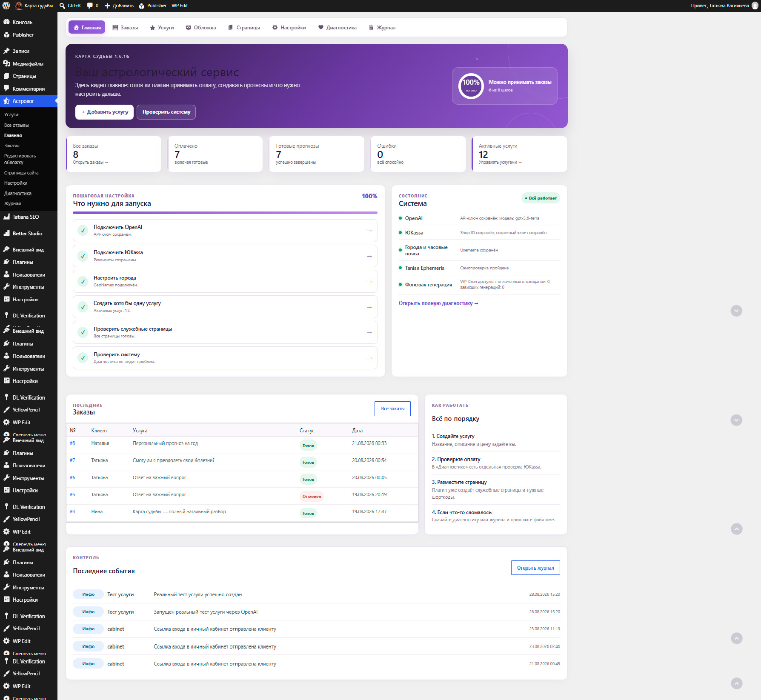This screenshot has width=761, height=700.
Task: Open Редактировать обложку submenu item
Action: [x=20, y=159]
